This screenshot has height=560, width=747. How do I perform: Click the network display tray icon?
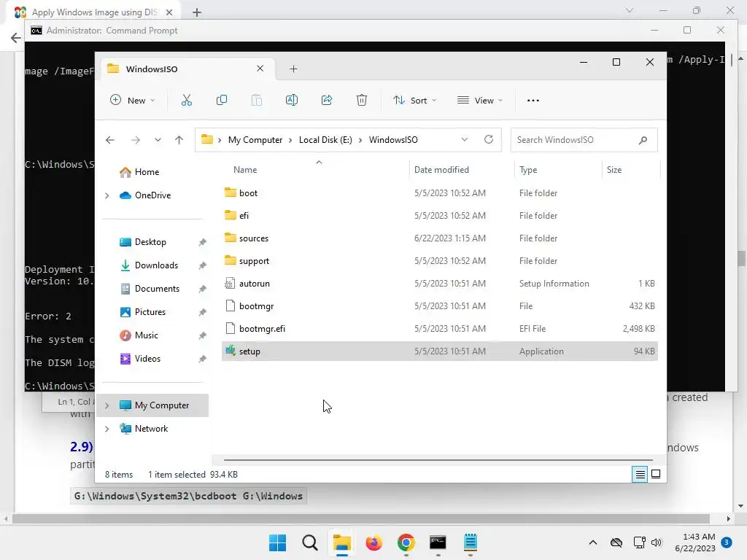click(639, 542)
